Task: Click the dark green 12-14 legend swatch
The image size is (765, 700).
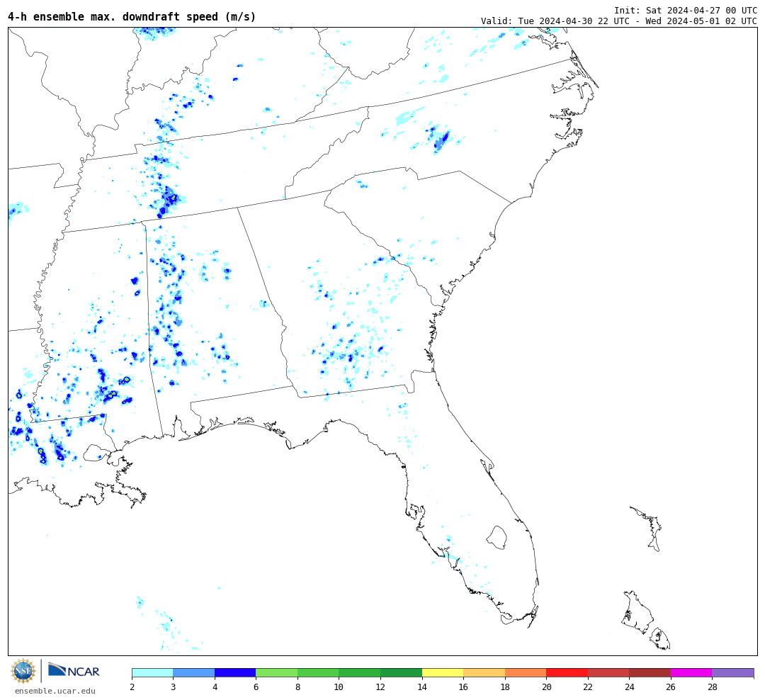Action: click(x=401, y=672)
